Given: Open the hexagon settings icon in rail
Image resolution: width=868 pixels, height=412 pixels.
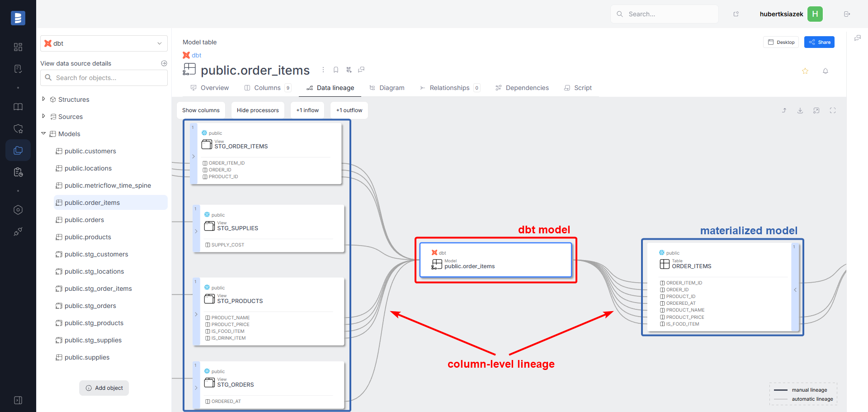Looking at the screenshot, I should [18, 210].
